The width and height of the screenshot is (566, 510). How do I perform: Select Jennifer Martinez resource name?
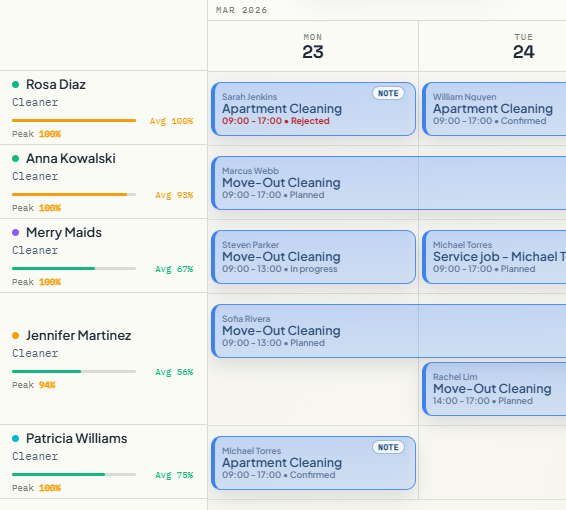[x=78, y=335]
